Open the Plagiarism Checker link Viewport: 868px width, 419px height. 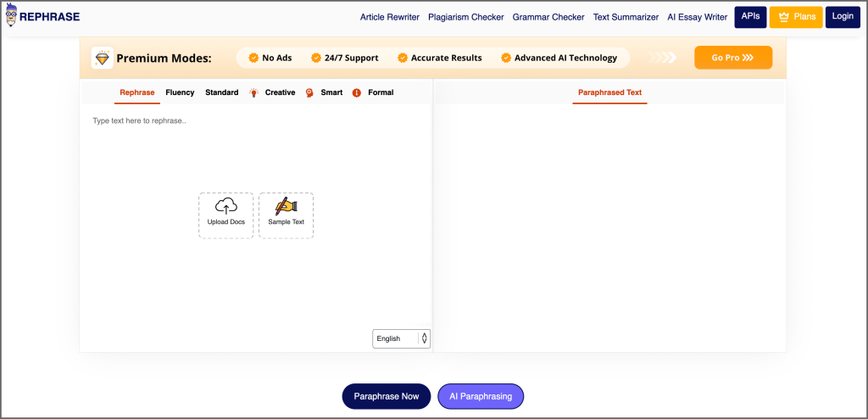click(x=466, y=17)
